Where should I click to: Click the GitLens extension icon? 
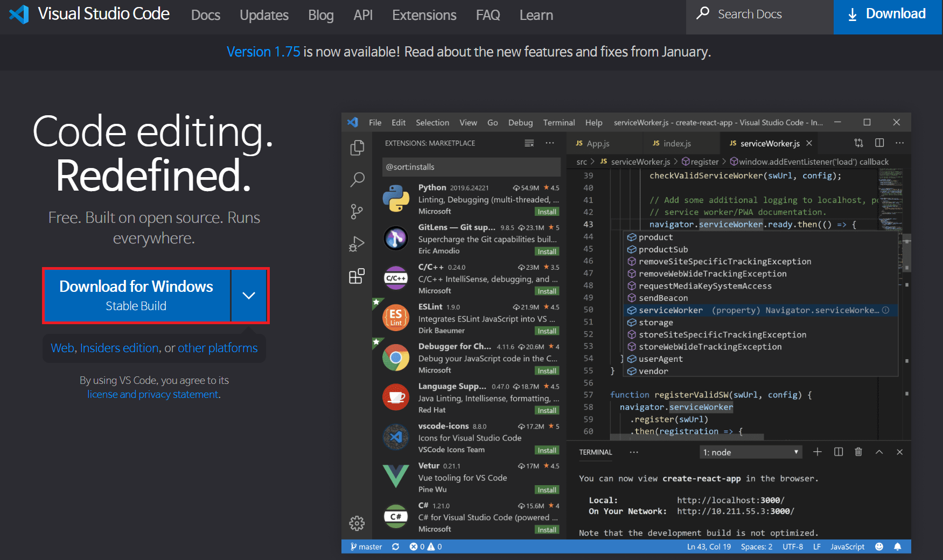[x=396, y=238]
